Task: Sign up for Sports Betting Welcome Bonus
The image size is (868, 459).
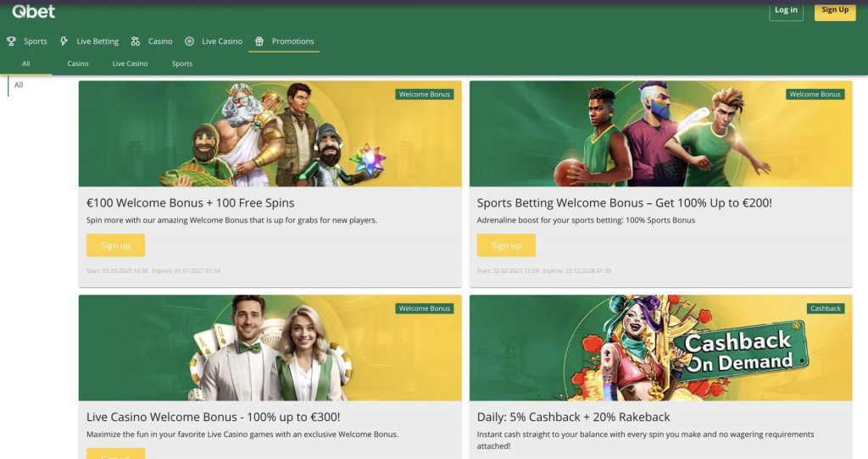Action: (506, 246)
